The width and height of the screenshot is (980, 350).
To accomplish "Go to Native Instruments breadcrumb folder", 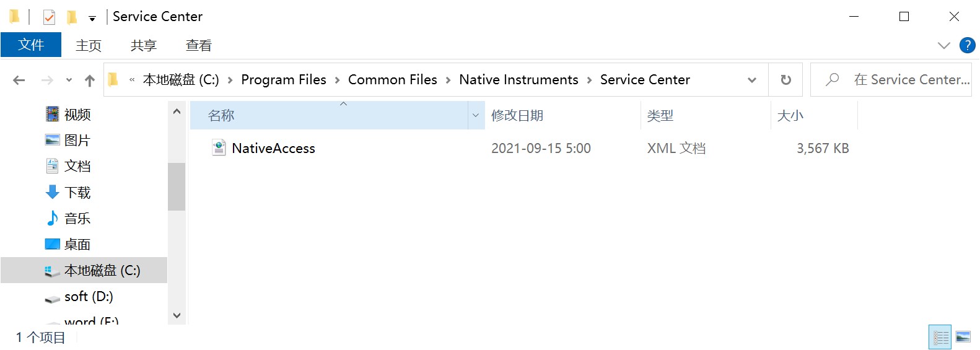I will point(518,80).
